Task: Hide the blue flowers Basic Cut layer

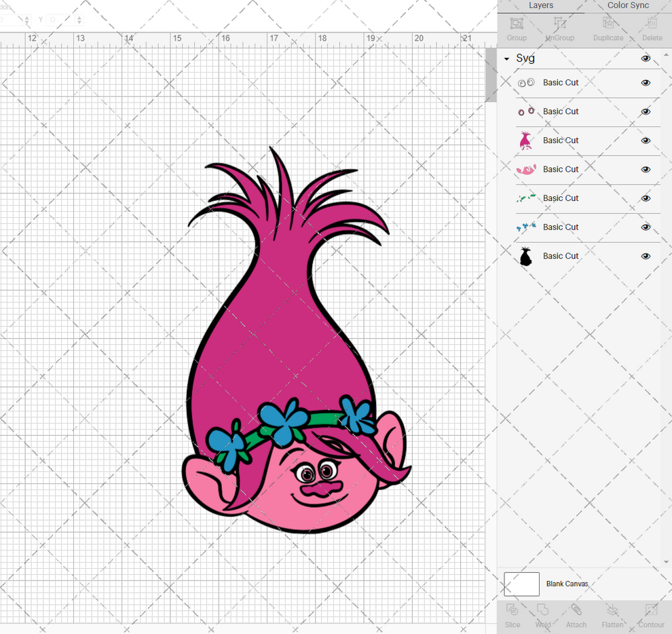Action: 646,227
